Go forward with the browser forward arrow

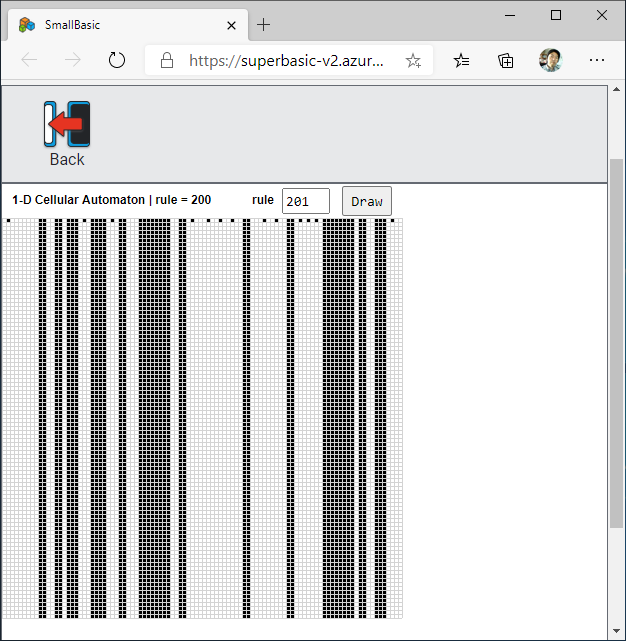point(73,61)
